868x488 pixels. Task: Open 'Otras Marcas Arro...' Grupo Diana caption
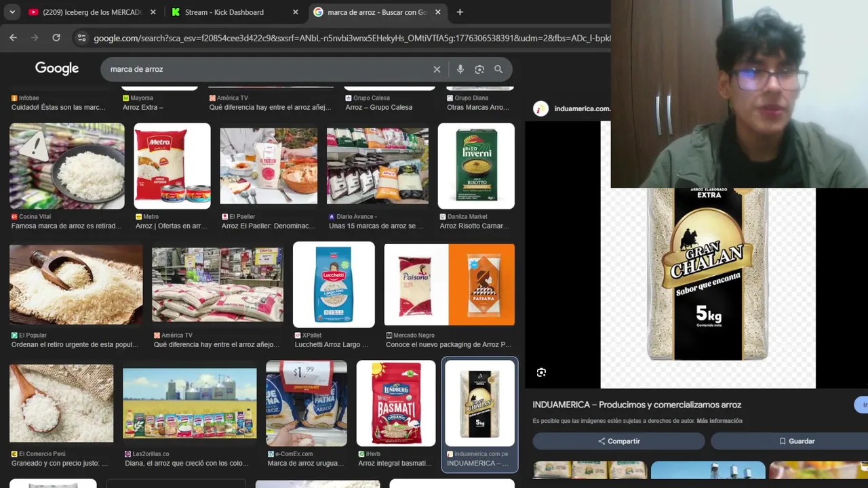pos(477,107)
